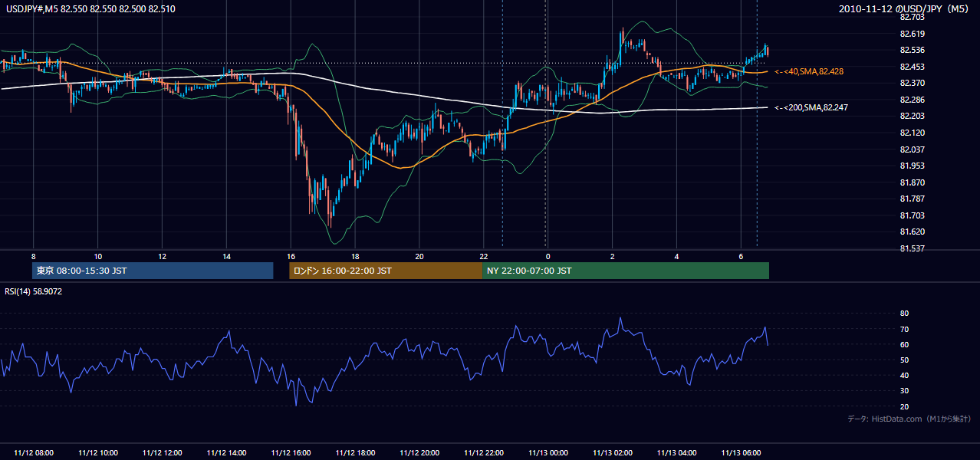Screen dimensions: 980x460
Task: Click price level 81.787 on the axis
Action: tap(912, 199)
